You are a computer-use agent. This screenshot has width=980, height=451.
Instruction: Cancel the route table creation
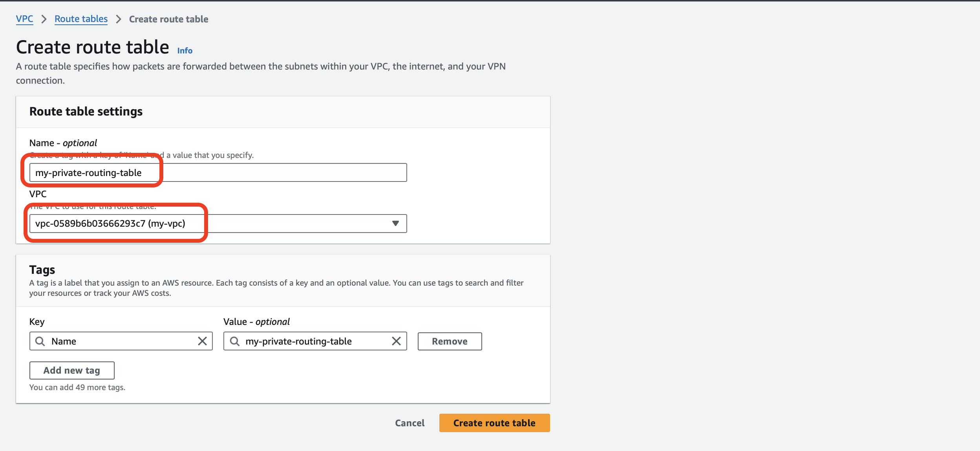point(410,423)
